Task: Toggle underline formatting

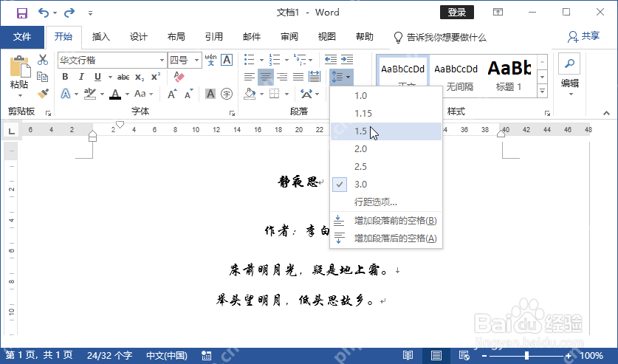Action: click(97, 77)
